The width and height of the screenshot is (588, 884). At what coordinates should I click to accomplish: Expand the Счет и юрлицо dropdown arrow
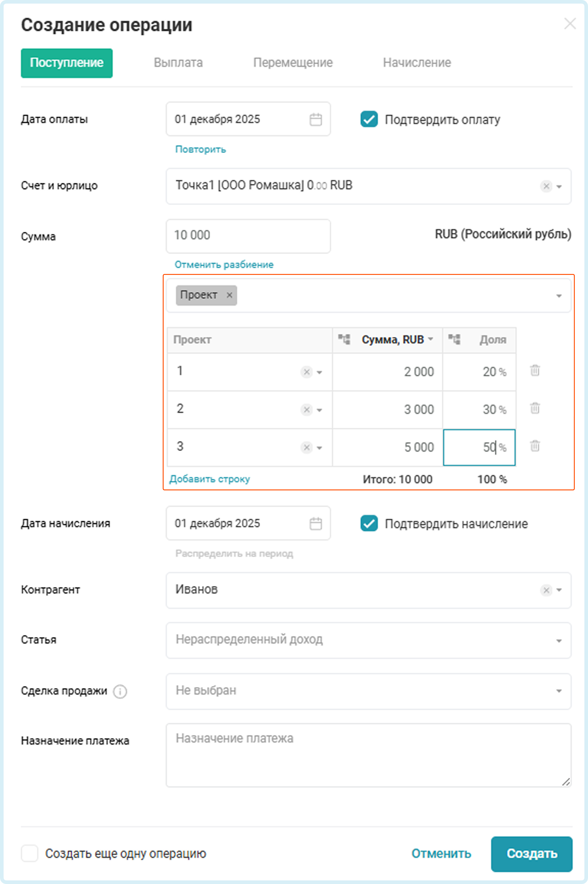(559, 186)
